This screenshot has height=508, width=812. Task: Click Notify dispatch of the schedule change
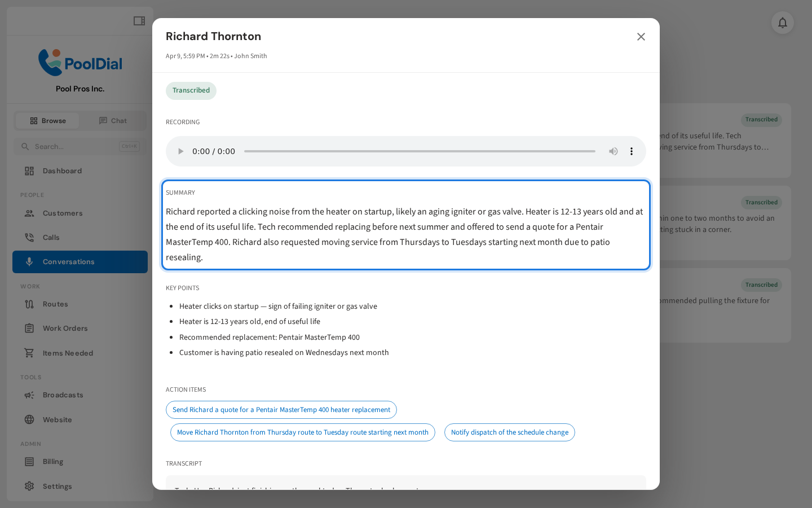click(509, 432)
